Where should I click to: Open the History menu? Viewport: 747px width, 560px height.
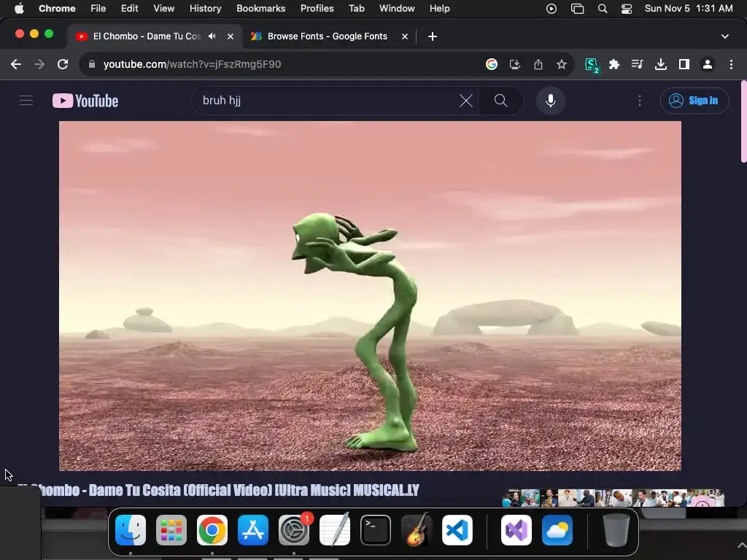pos(205,9)
